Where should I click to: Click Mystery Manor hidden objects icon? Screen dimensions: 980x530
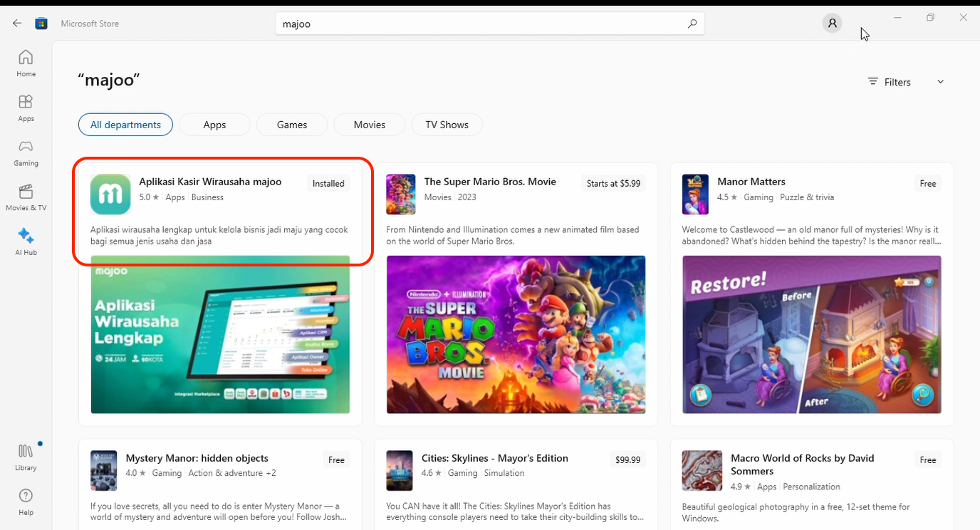pyautogui.click(x=104, y=471)
